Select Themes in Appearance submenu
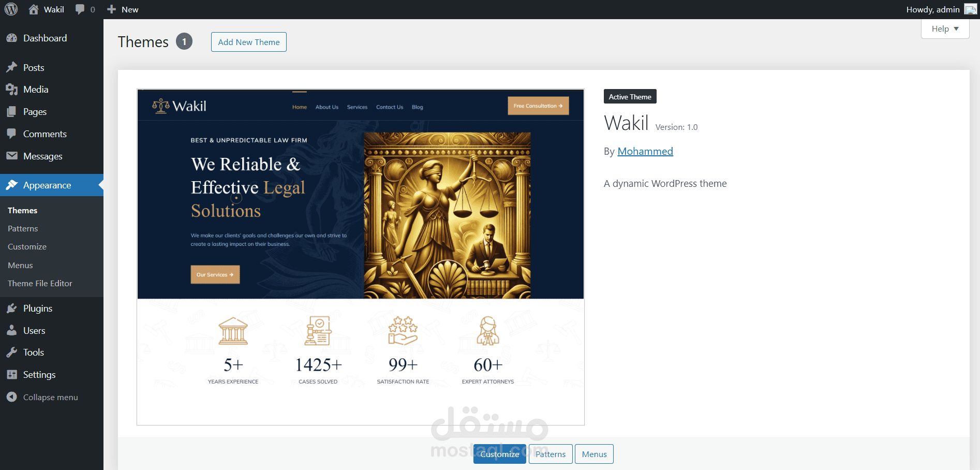980x470 pixels. click(x=22, y=210)
